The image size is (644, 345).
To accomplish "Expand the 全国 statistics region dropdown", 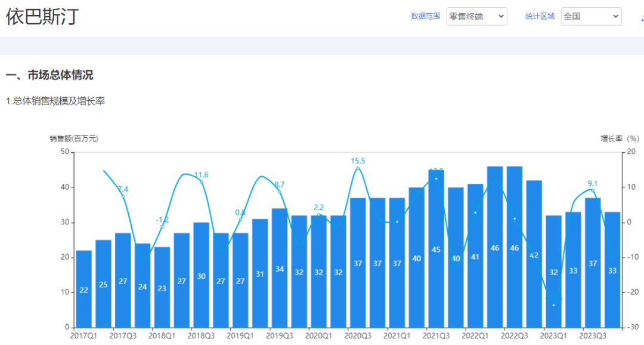I will click(591, 17).
